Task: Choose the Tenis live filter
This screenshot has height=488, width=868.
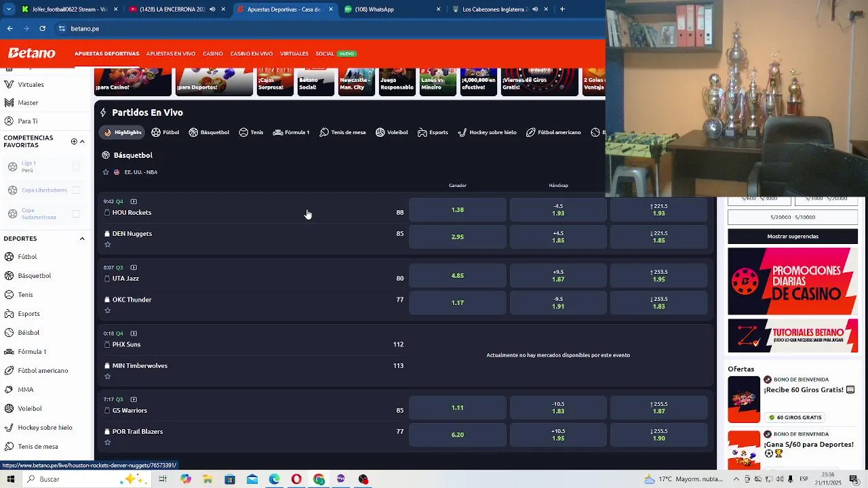Action: click(251, 132)
